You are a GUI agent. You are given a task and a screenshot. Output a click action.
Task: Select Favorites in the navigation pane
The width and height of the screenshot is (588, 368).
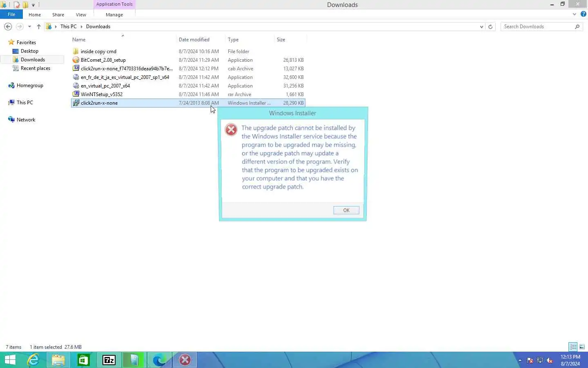[26, 43]
